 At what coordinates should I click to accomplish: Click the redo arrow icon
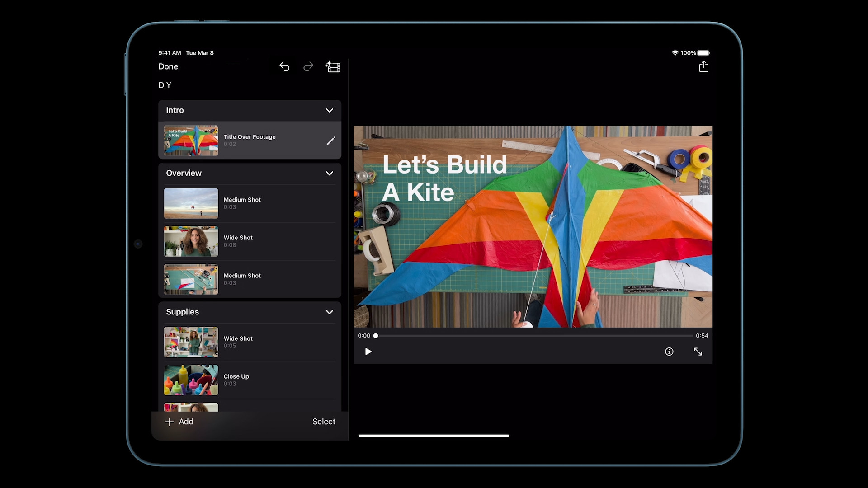click(x=308, y=67)
